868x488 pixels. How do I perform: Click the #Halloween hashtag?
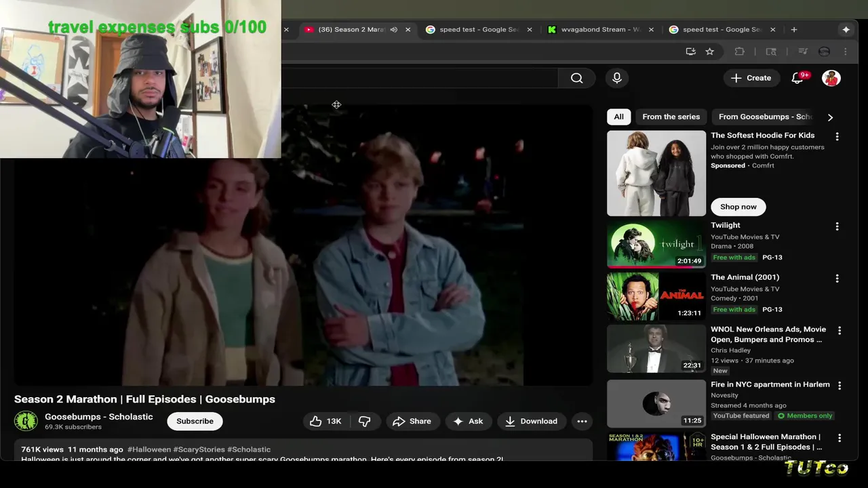tap(149, 449)
